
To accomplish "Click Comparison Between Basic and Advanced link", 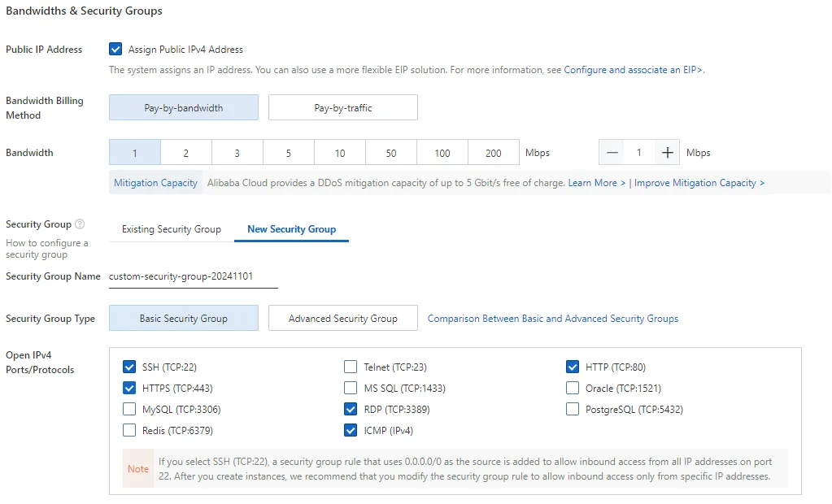I will [553, 319].
